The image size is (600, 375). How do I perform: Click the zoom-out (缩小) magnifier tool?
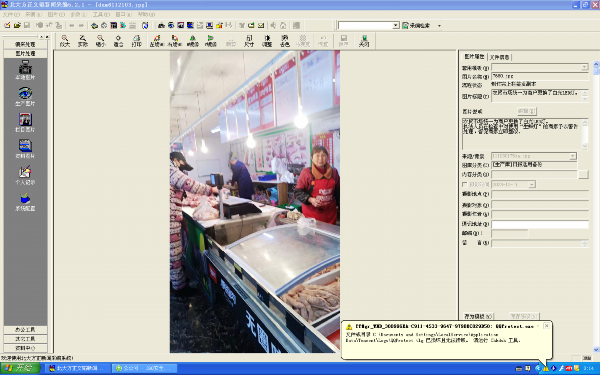pyautogui.click(x=100, y=41)
